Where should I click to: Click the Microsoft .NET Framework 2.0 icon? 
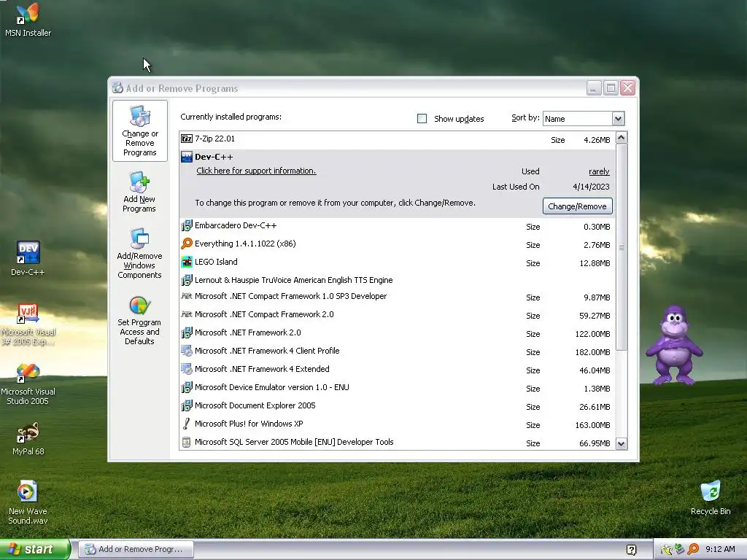point(187,332)
